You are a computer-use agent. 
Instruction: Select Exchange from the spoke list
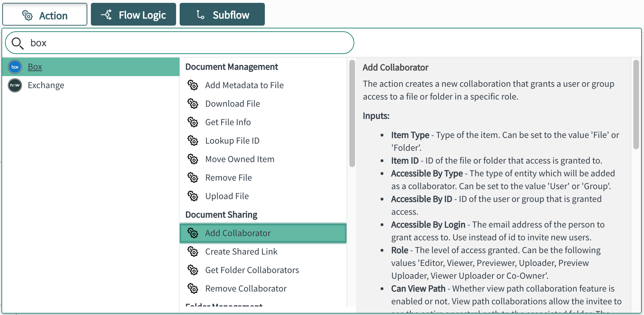click(x=46, y=85)
